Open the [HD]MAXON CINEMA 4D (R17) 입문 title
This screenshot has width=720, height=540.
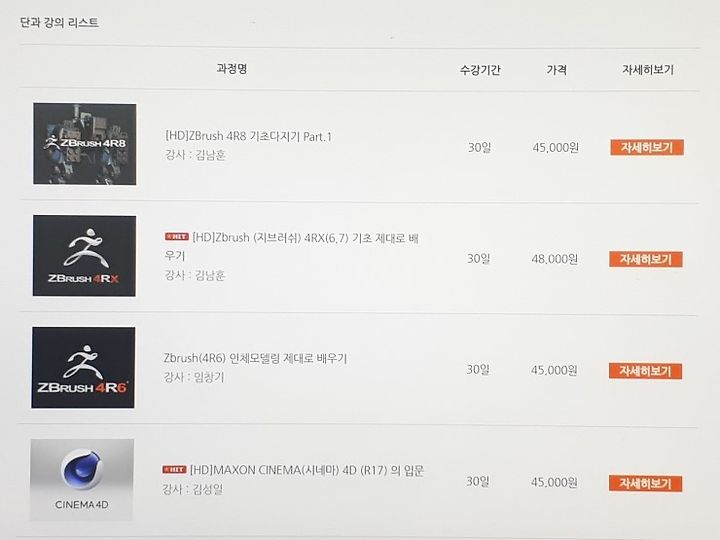tap(307, 470)
